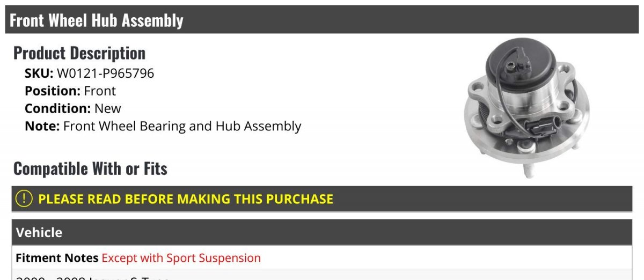Click the Position: Front line
Image resolution: width=644 pixels, height=280 pixels.
click(70, 91)
